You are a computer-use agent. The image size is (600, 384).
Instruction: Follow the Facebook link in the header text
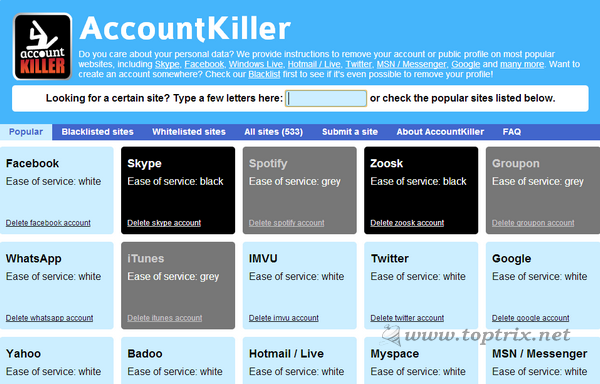point(204,64)
